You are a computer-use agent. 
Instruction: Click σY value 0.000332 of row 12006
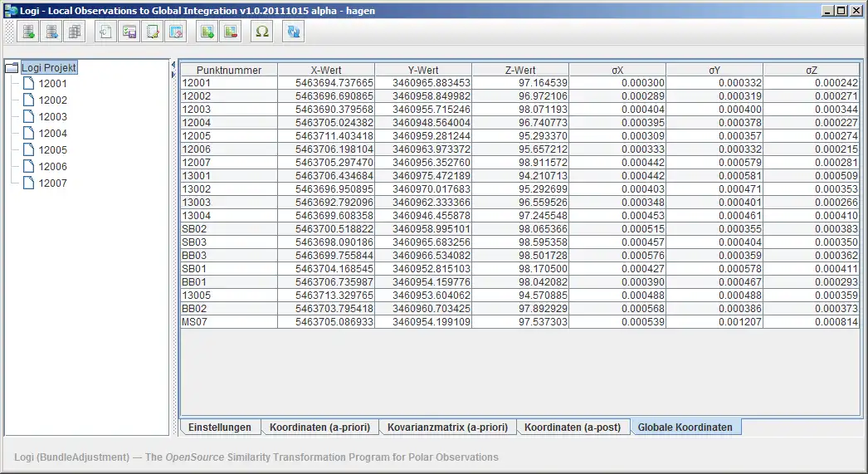(714, 149)
